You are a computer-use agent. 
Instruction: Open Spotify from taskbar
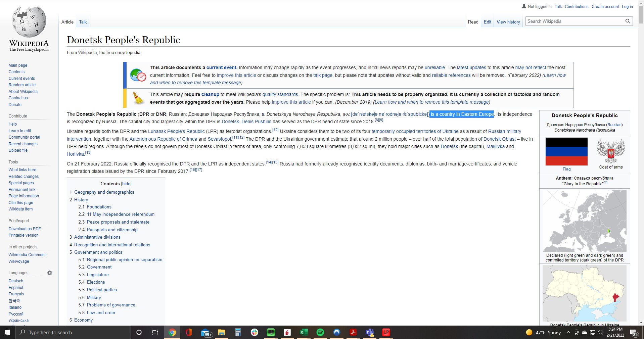pos(320,332)
